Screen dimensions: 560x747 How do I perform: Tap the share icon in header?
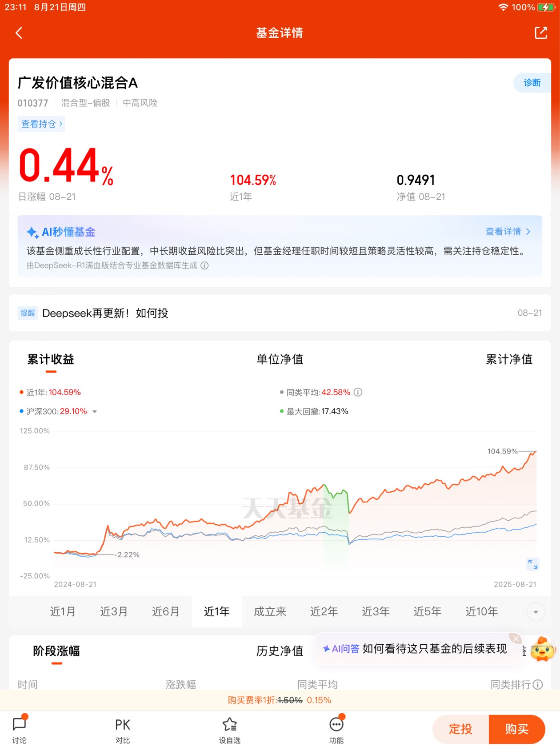[x=540, y=33]
